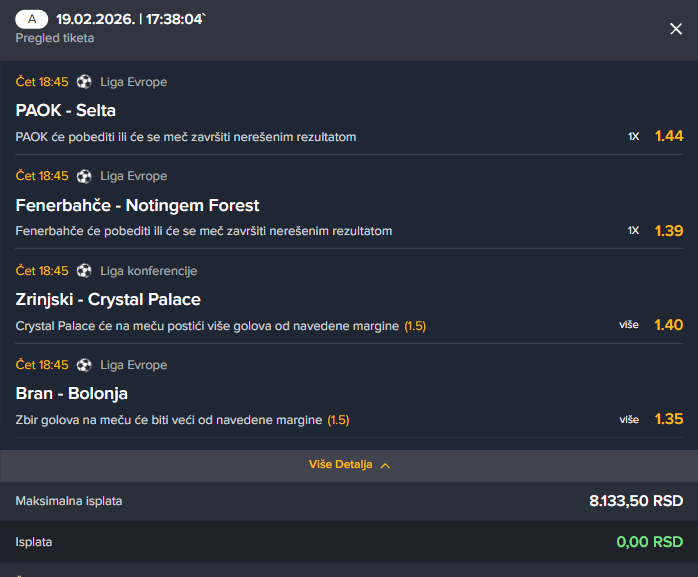Click the 1.35 odds for Bran - Bolonja
698x577 pixels.
click(x=668, y=419)
